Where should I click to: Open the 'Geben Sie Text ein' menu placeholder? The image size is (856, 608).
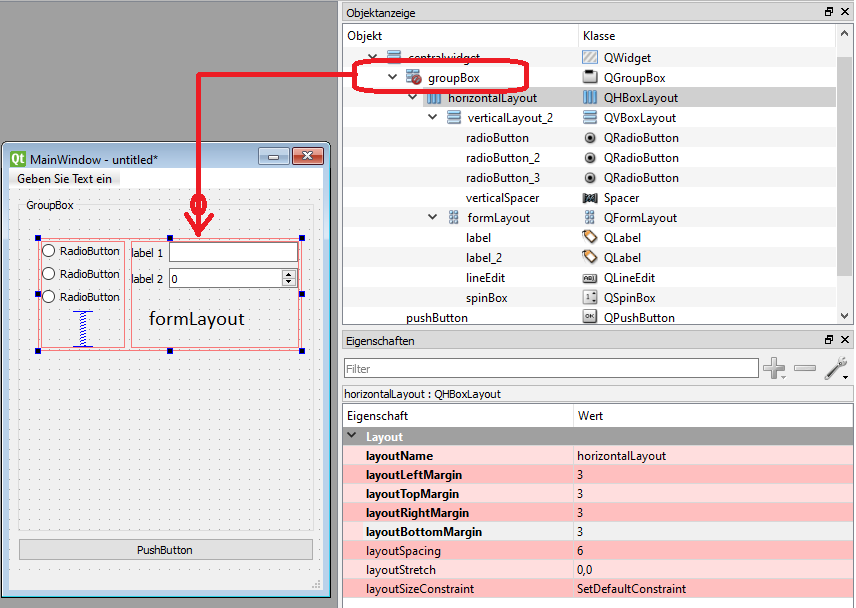[x=64, y=178]
